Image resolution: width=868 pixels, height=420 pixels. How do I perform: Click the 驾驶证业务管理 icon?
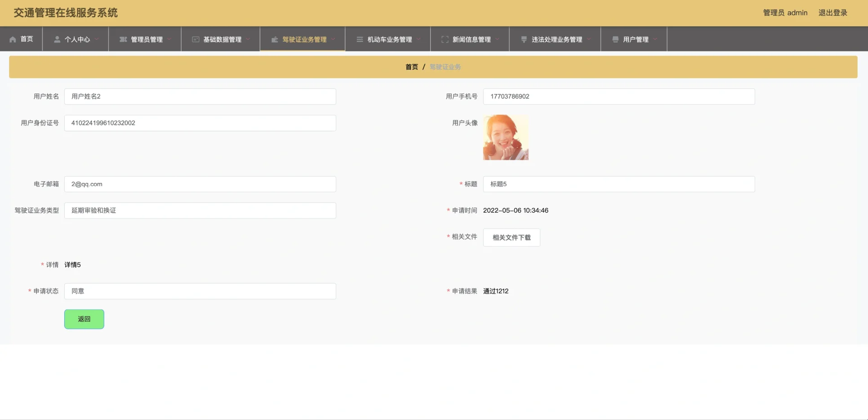pyautogui.click(x=274, y=40)
